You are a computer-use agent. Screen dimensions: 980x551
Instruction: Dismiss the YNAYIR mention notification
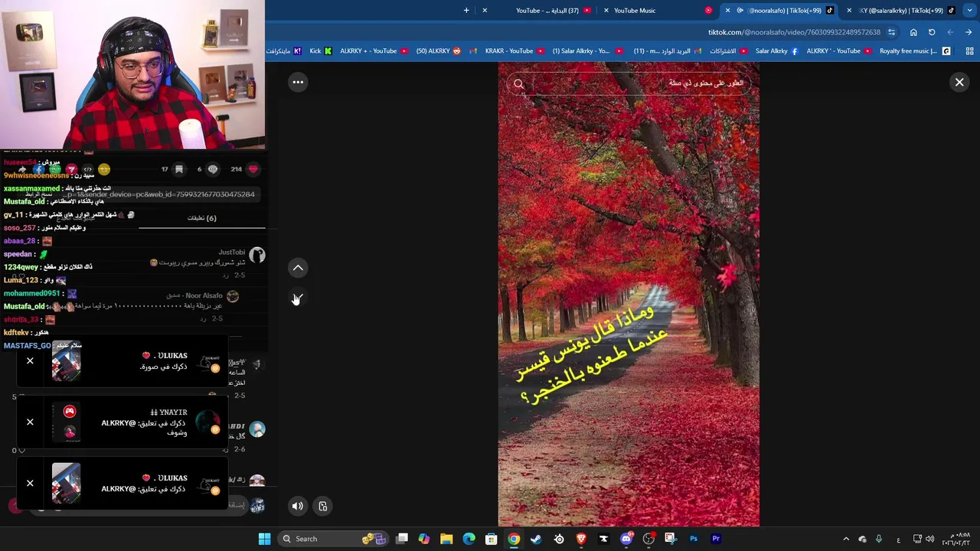(x=30, y=422)
